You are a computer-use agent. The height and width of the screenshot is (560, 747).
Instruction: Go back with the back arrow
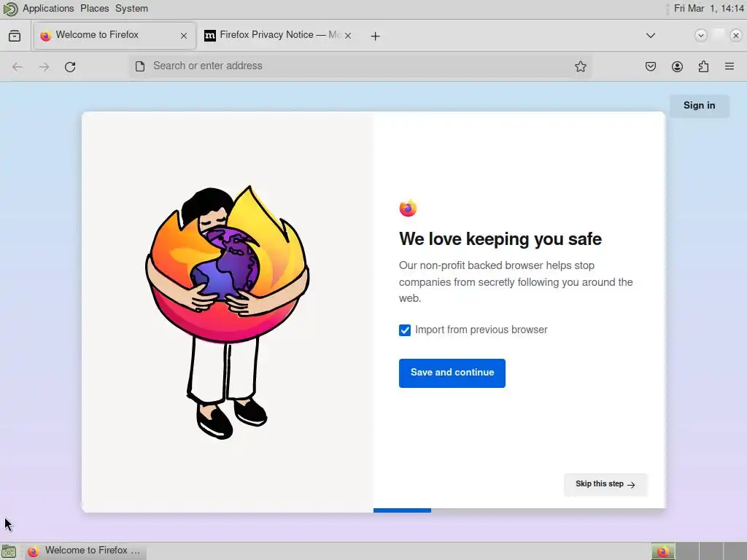point(18,66)
